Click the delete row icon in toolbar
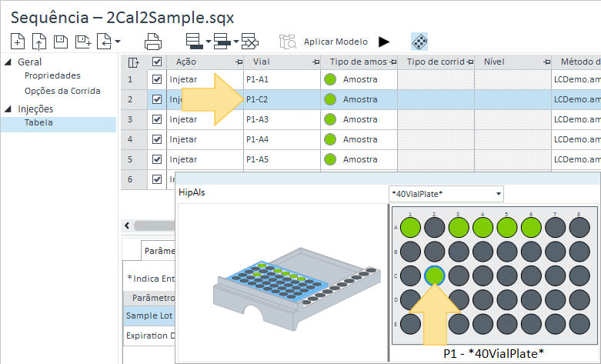The width and height of the screenshot is (601, 364). (x=249, y=42)
